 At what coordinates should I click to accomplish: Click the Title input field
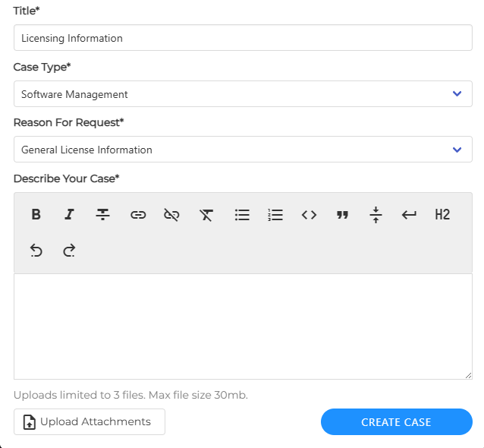pos(243,38)
